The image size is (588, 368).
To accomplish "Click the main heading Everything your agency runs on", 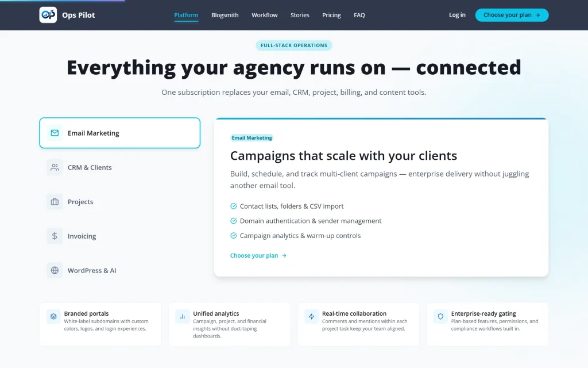I will 294,68.
